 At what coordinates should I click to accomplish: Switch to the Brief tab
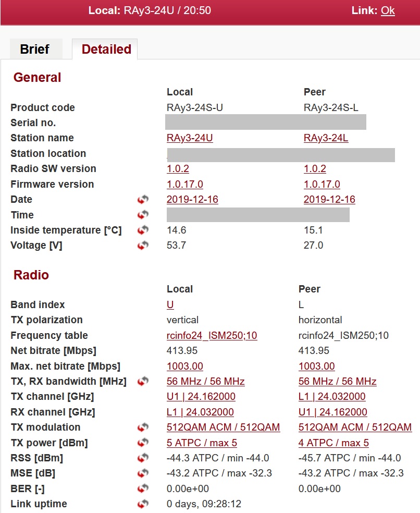[x=35, y=50]
